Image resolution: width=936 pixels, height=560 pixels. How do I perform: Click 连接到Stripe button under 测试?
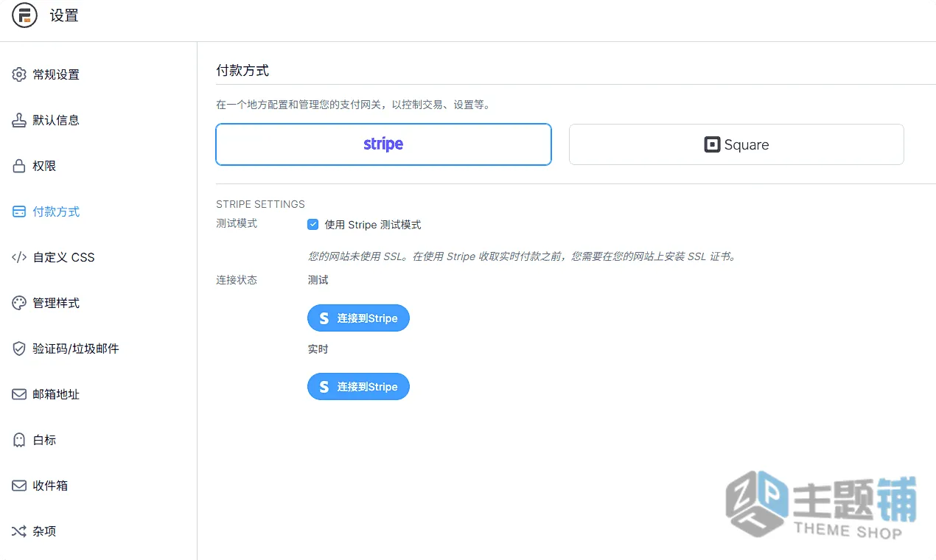click(358, 318)
